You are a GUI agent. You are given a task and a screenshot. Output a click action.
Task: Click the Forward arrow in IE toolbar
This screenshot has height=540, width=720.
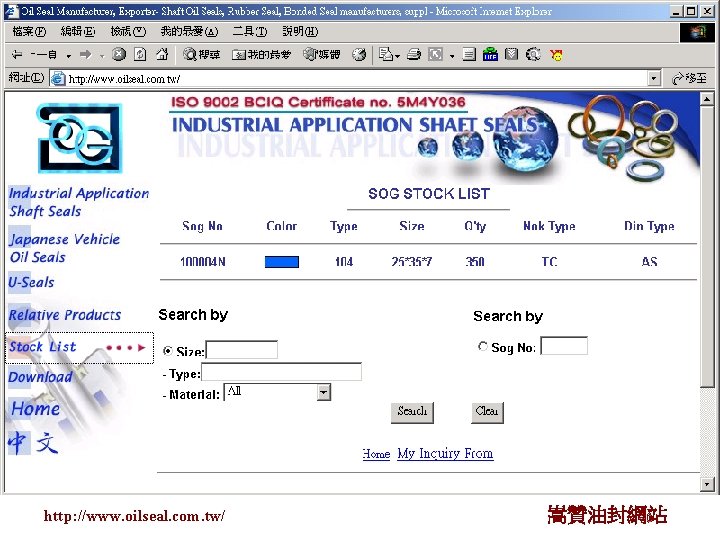(x=85, y=55)
